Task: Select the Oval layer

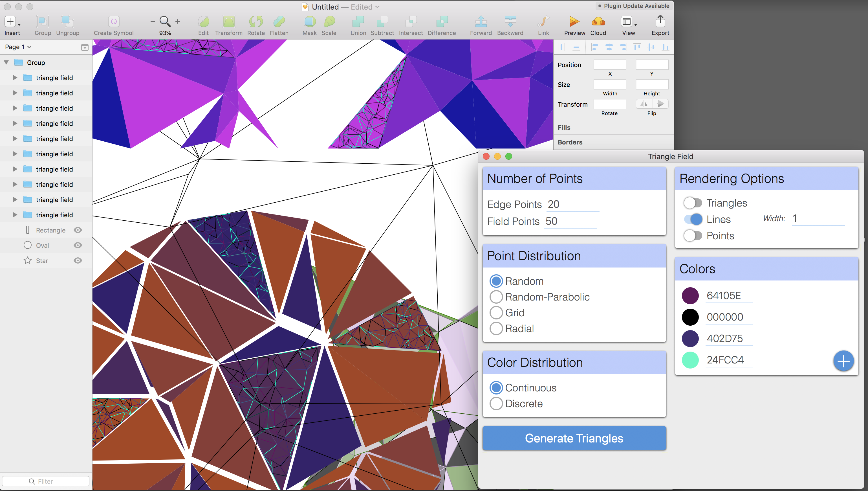Action: pos(46,246)
